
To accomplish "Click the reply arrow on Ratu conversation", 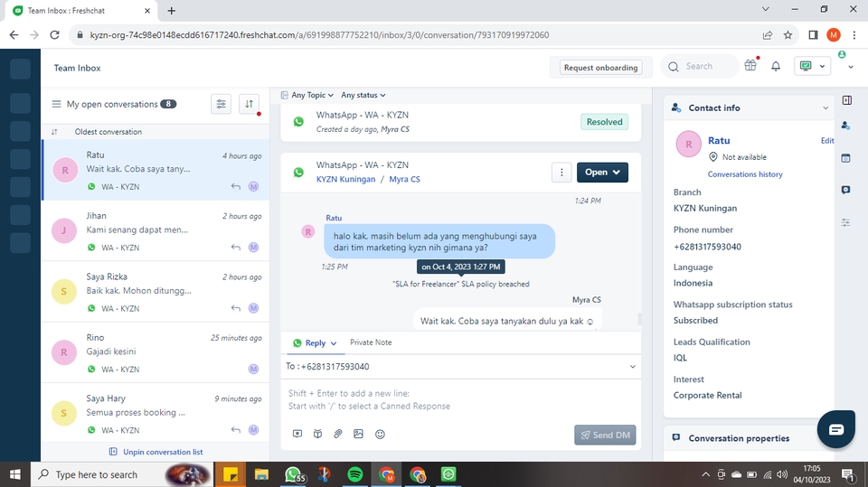I will coord(236,186).
